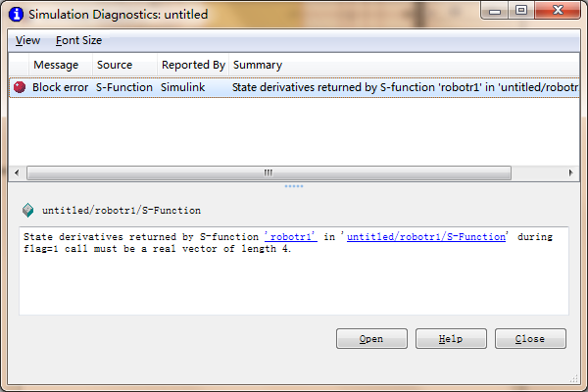
Task: Click the Reported By column header
Action: tap(192, 65)
